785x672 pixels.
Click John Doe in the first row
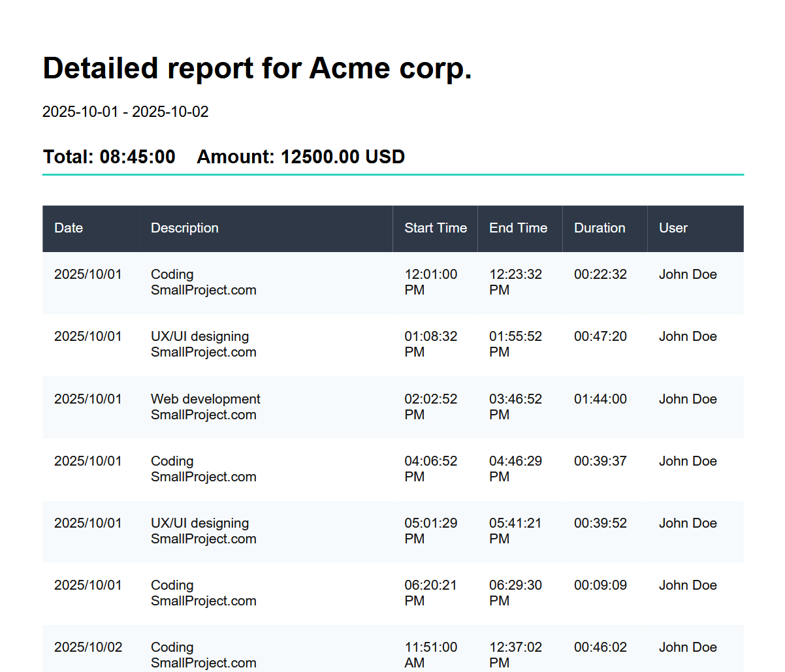pyautogui.click(x=688, y=274)
